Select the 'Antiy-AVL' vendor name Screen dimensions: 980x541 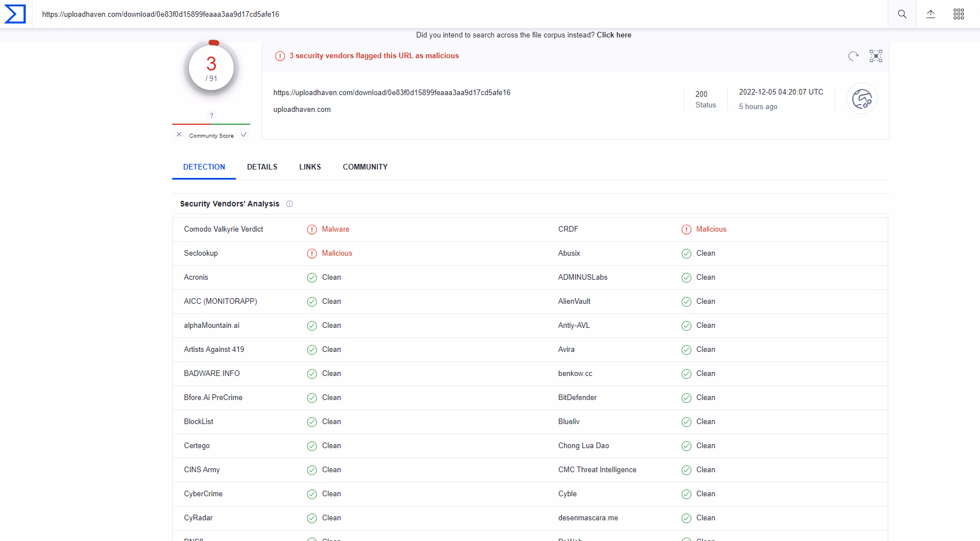point(574,326)
